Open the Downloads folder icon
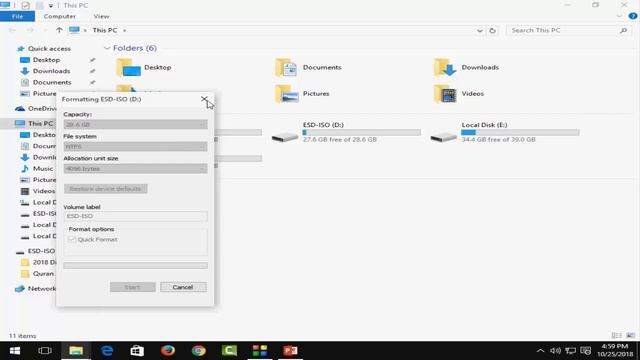Screen dimensions: 640x360 pos(445,67)
